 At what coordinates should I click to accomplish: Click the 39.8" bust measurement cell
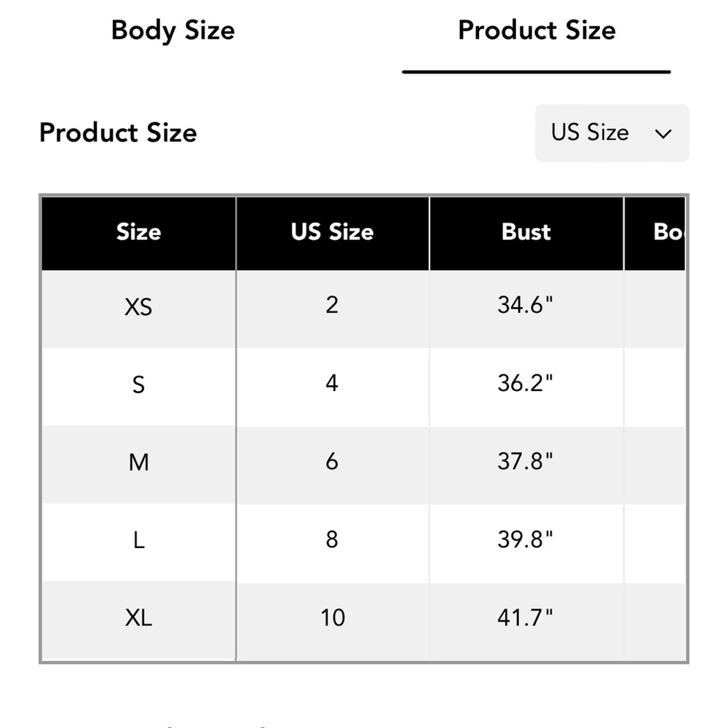(526, 543)
